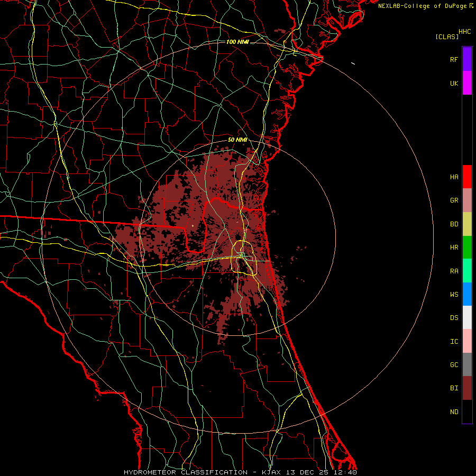The width and height of the screenshot is (476, 476).
Task: Click the HR legend label
Action: [x=454, y=248]
